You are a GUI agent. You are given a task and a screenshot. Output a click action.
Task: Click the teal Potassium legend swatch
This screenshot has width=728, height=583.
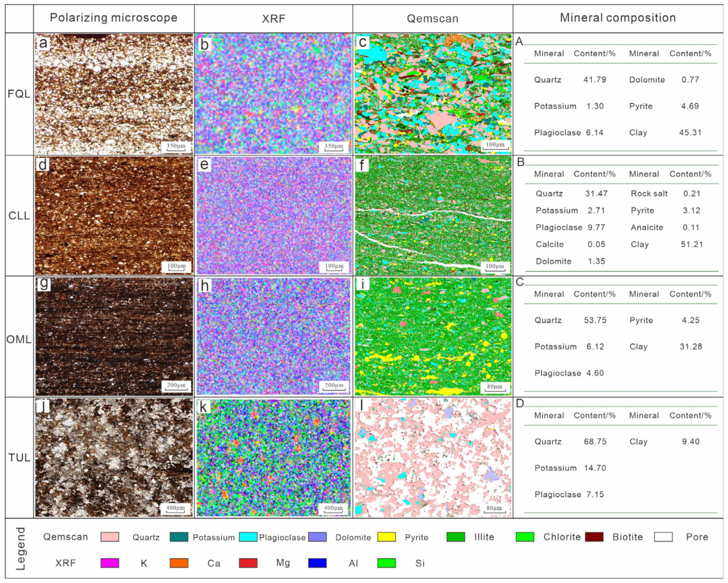pyautogui.click(x=179, y=537)
